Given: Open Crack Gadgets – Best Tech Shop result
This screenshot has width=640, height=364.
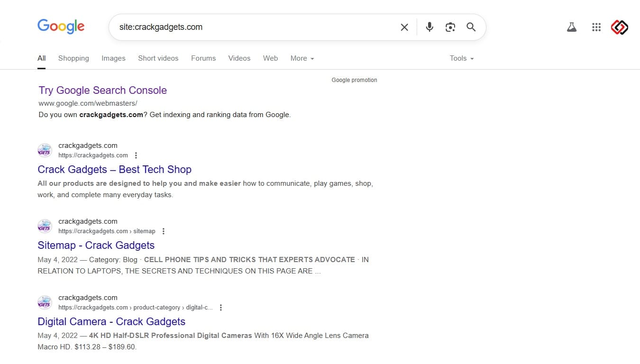Looking at the screenshot, I should [114, 170].
